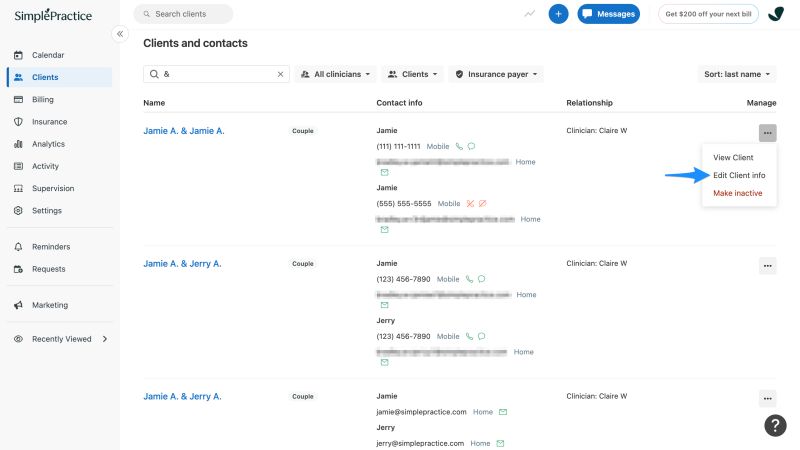Click the analytics trend icon in header
Viewport: 800px width, 450px height.
[x=530, y=14]
